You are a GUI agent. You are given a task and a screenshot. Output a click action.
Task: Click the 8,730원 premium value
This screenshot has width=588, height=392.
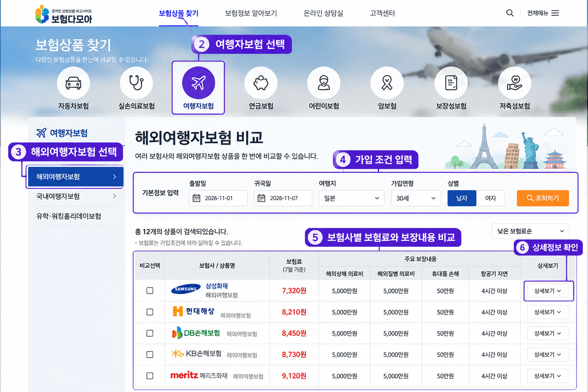coord(294,355)
